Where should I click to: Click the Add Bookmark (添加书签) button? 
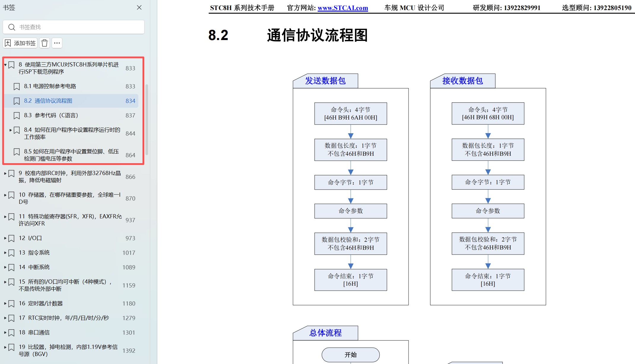click(x=20, y=43)
